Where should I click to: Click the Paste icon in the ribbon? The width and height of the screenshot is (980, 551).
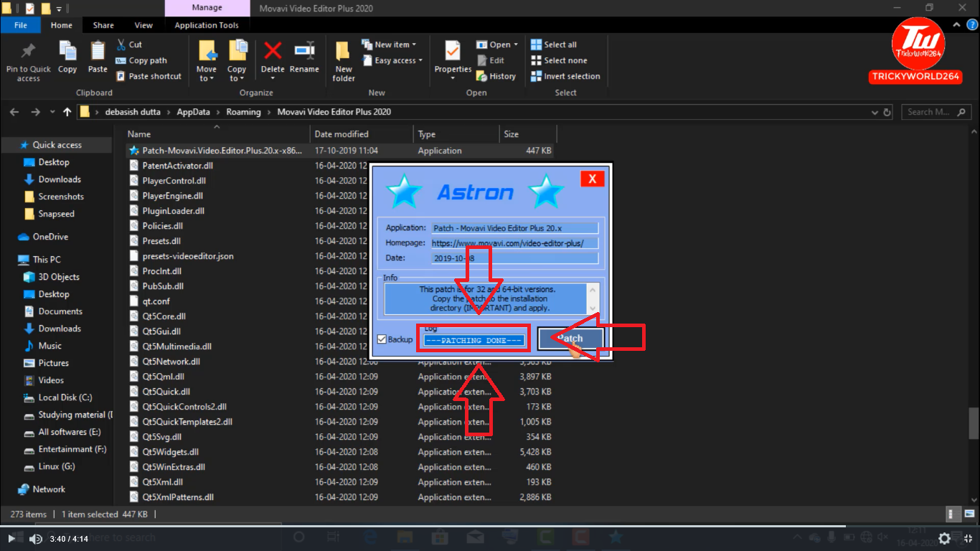[98, 52]
